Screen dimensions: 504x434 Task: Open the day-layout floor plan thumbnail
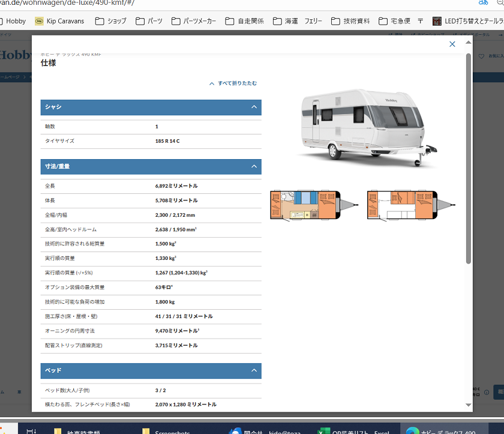tap(314, 205)
